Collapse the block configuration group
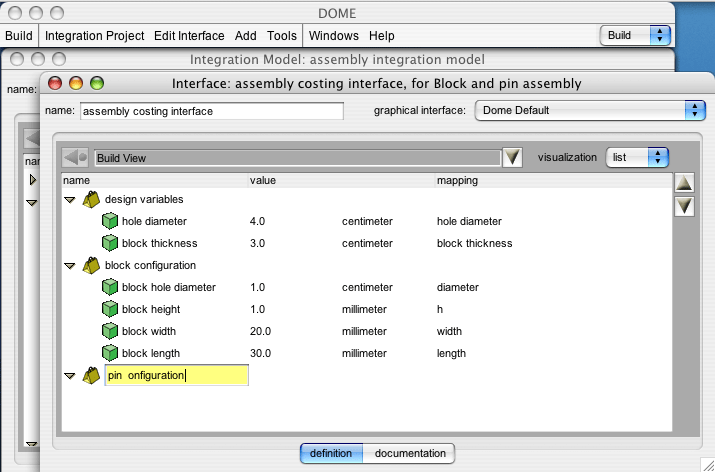715x472 pixels. [x=70, y=266]
